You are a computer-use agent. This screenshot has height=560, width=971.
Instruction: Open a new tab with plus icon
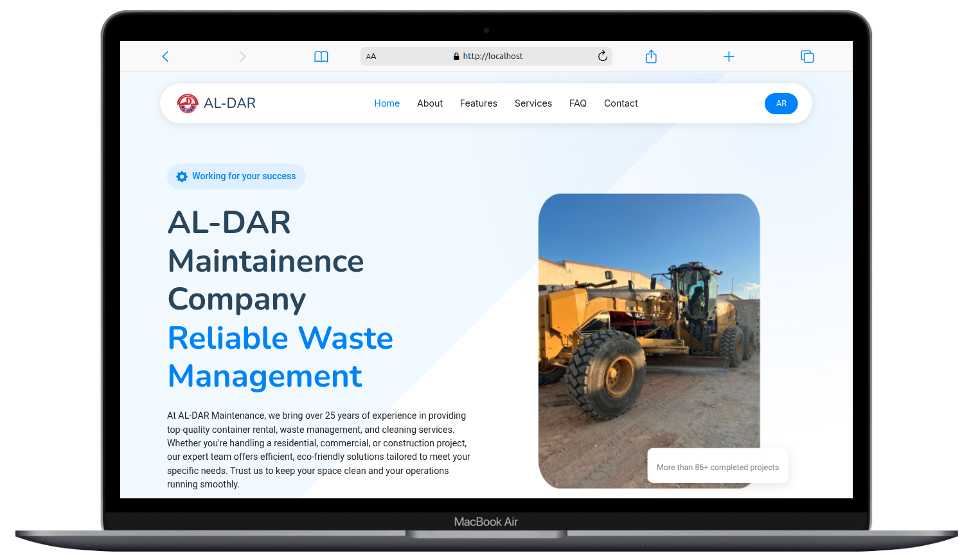click(x=729, y=57)
